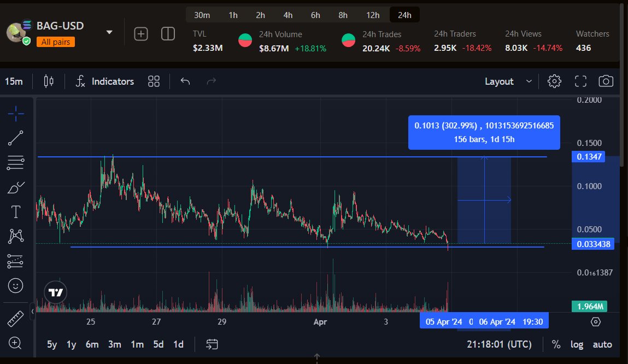
Task: Activate the zoom in tool
Action: [x=15, y=343]
